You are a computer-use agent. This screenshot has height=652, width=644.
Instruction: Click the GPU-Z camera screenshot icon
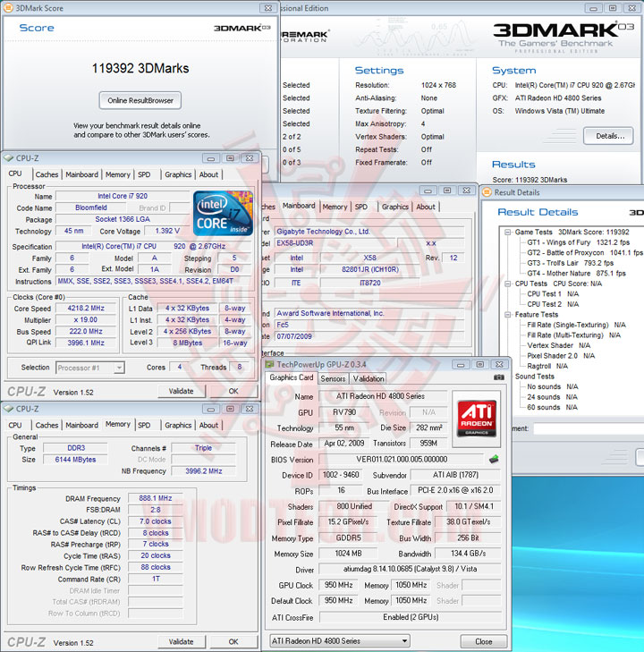pos(499,377)
